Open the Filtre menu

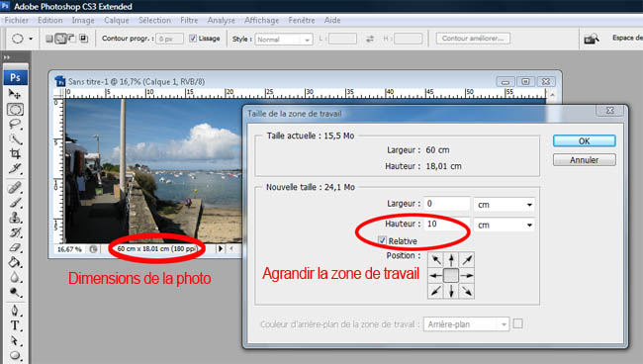[189, 20]
